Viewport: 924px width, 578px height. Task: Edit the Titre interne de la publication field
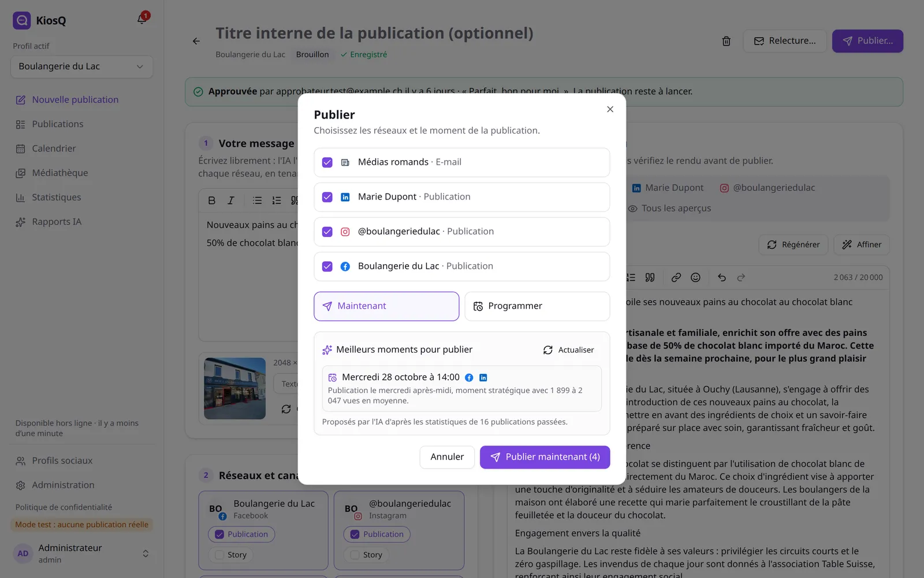coord(461,33)
